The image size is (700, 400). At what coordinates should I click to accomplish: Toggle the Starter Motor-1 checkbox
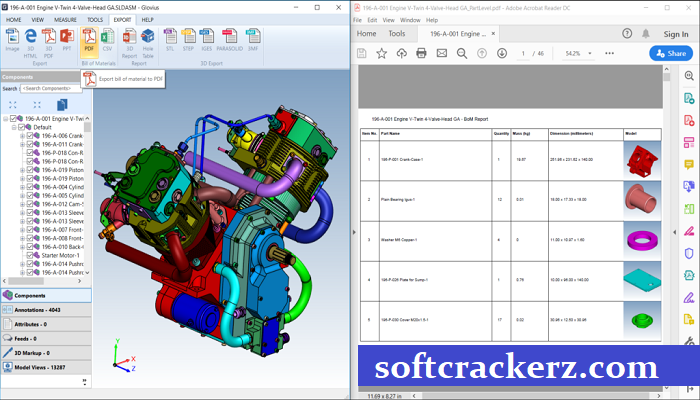coord(30,255)
